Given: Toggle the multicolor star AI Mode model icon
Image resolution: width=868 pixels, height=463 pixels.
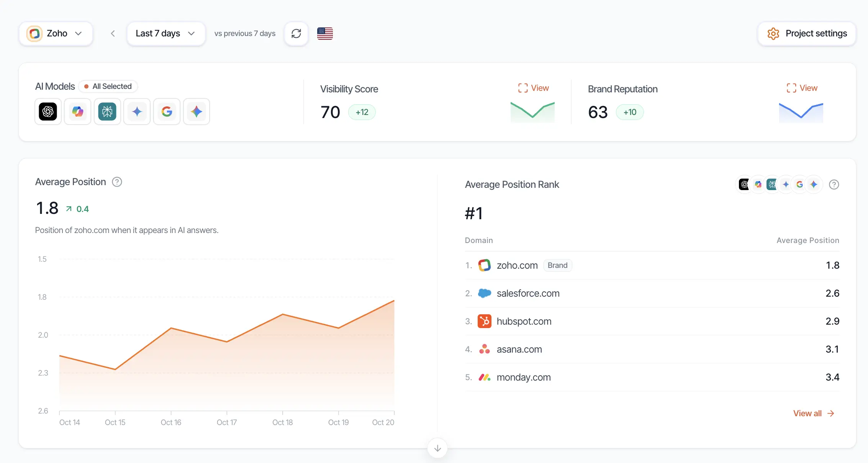Looking at the screenshot, I should (x=197, y=112).
